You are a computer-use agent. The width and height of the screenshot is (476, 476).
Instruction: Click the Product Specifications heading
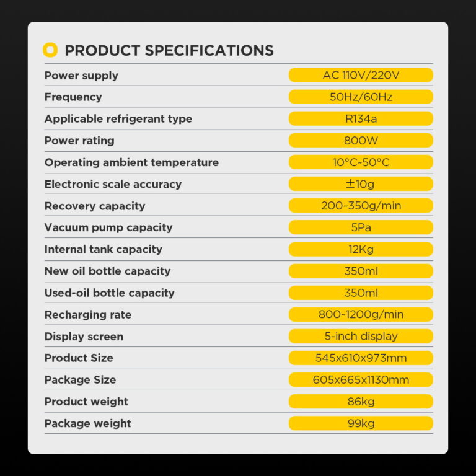[169, 51]
